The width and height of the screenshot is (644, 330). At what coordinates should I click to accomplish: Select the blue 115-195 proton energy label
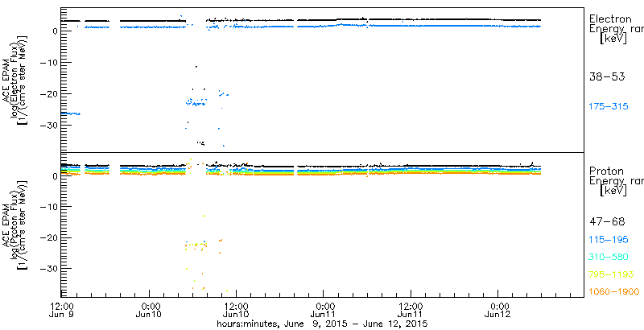(x=609, y=240)
